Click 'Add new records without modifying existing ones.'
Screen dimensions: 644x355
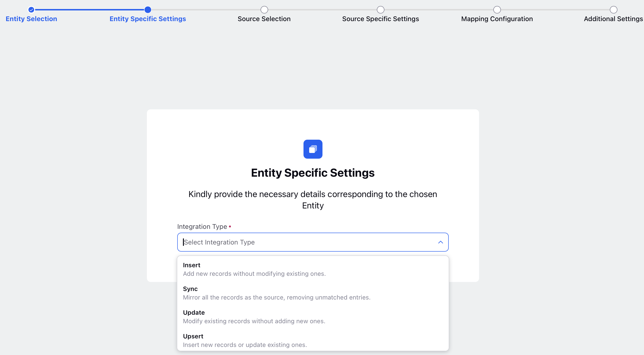click(254, 274)
